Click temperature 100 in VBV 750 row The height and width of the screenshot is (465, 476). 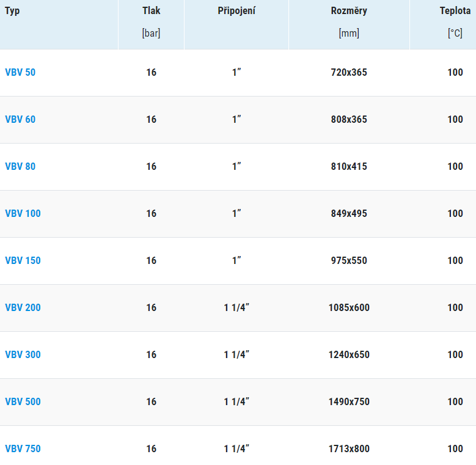click(455, 449)
